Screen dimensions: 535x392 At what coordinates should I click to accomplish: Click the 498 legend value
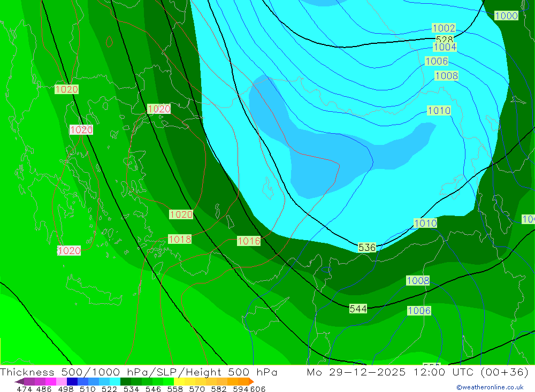coord(66,389)
